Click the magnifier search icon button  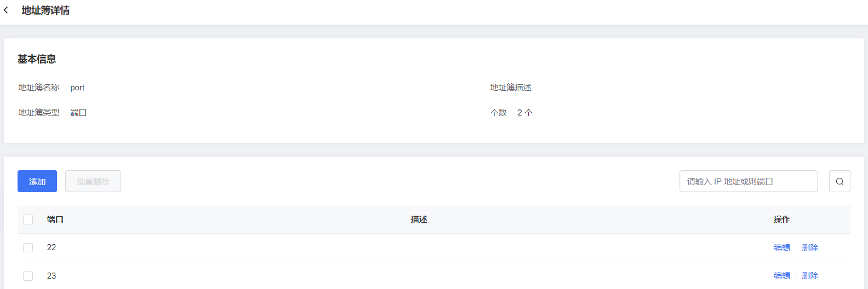(840, 181)
